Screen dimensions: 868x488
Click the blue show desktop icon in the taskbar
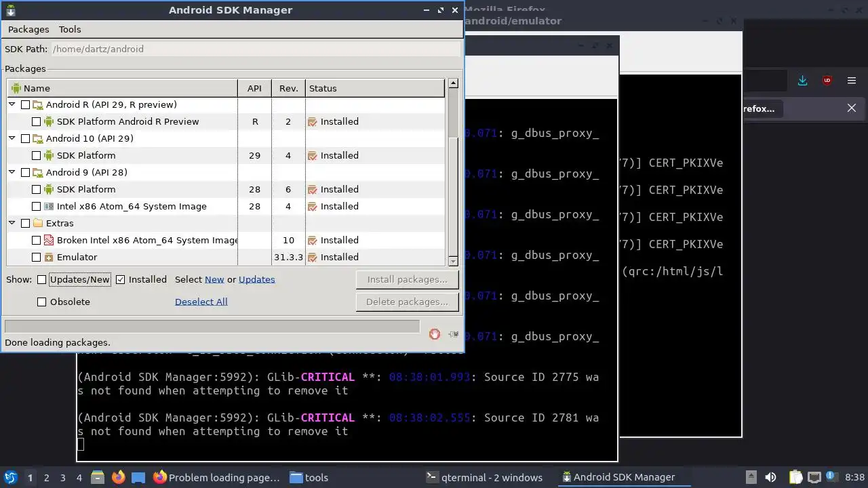tap(138, 477)
